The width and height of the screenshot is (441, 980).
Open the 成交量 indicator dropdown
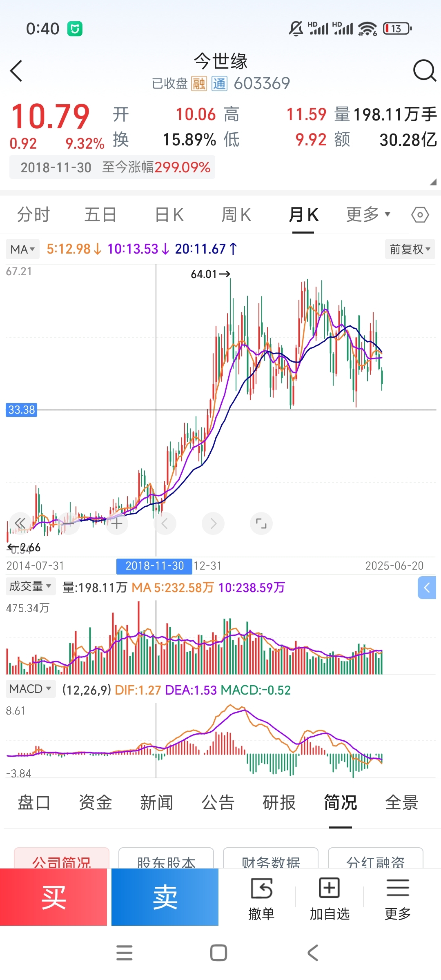coord(30,586)
